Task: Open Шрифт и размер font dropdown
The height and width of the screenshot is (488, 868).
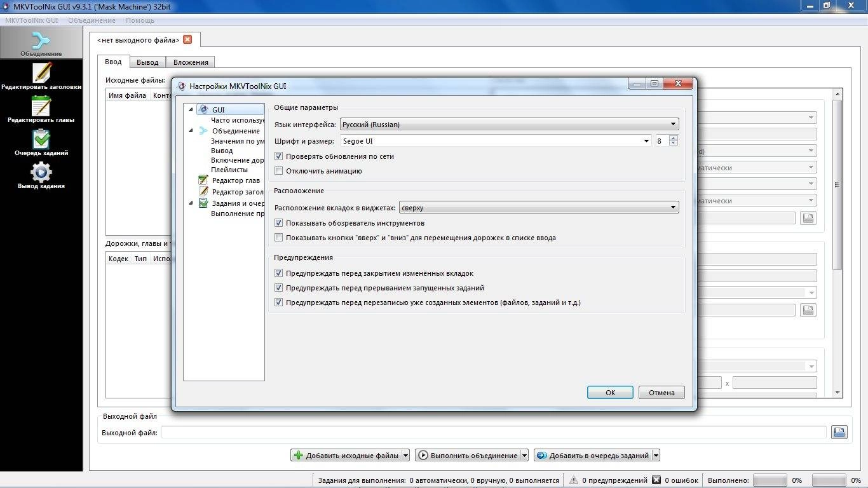Action: tap(496, 141)
